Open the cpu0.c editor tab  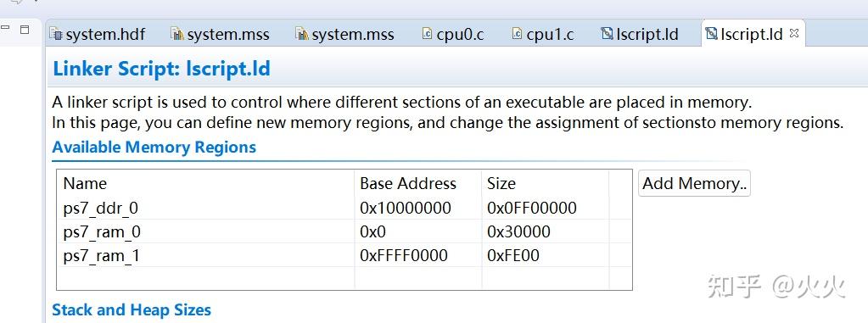[x=453, y=34]
